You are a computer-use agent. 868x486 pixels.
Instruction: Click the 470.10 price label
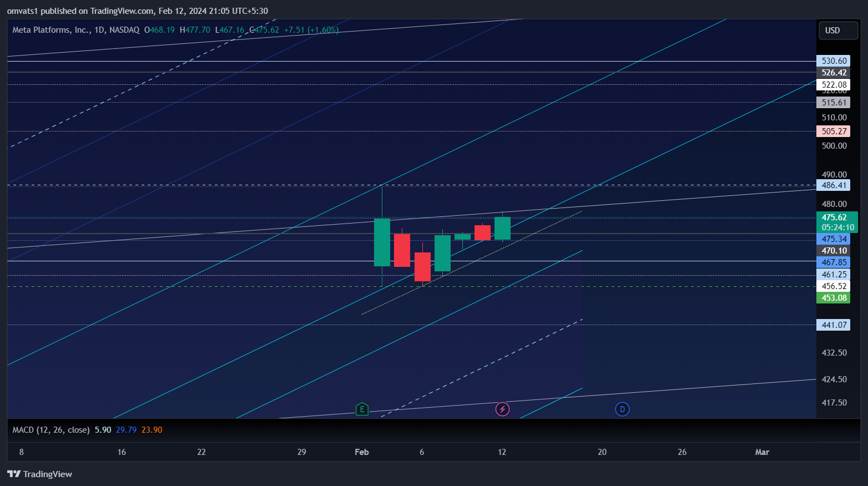[834, 251]
